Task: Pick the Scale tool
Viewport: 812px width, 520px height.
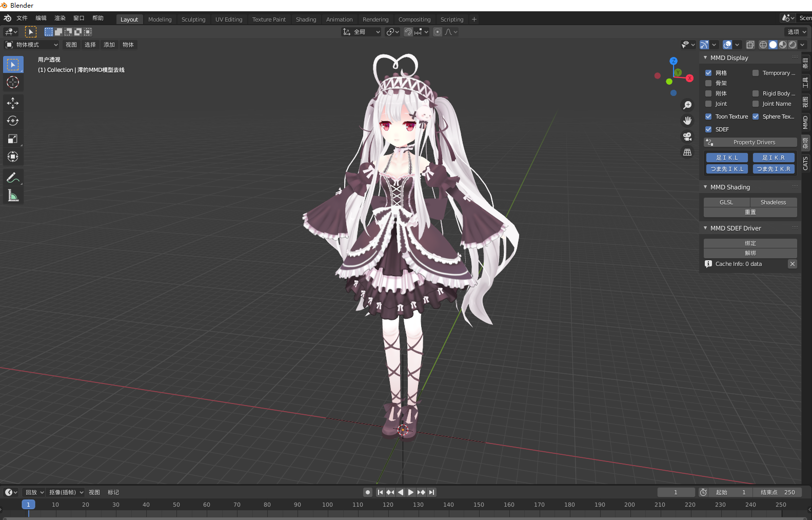Action: 13,139
